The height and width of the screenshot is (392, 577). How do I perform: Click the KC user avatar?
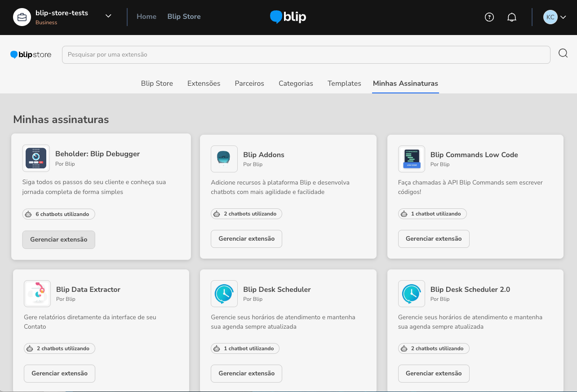coord(550,17)
